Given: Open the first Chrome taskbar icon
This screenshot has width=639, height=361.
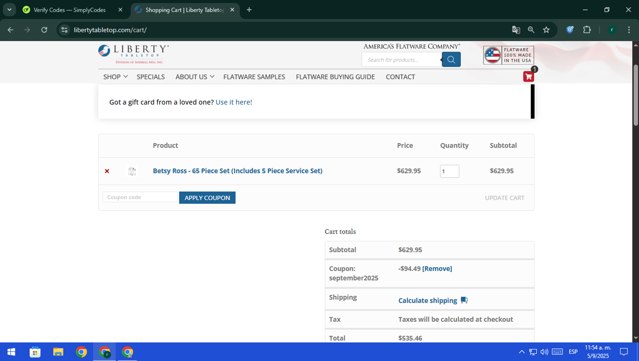Looking at the screenshot, I should pyautogui.click(x=82, y=352).
